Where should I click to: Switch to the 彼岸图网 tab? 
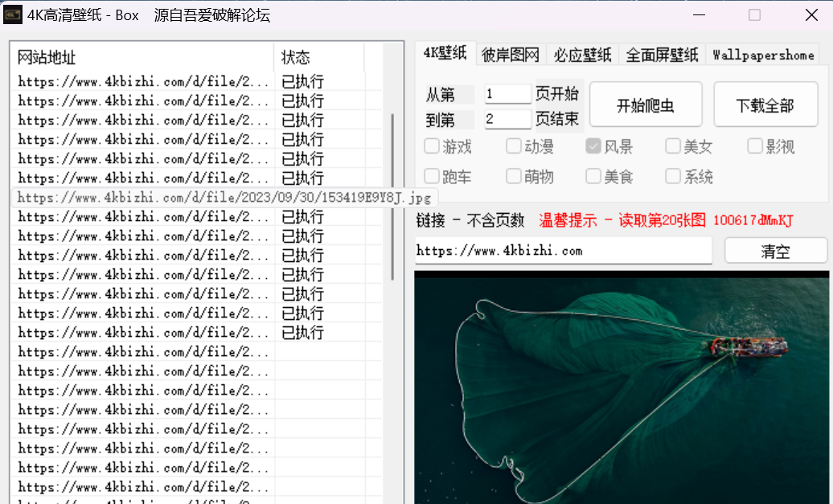click(511, 55)
